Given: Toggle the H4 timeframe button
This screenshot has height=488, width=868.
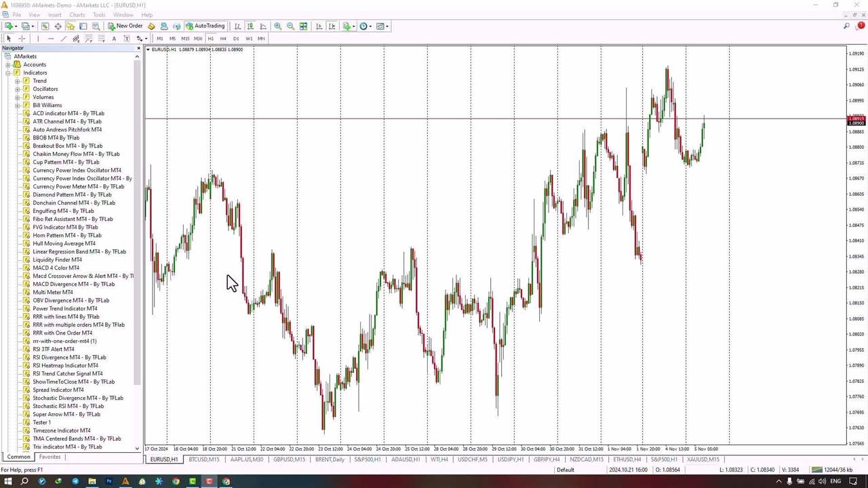Looking at the screenshot, I should [x=223, y=39].
